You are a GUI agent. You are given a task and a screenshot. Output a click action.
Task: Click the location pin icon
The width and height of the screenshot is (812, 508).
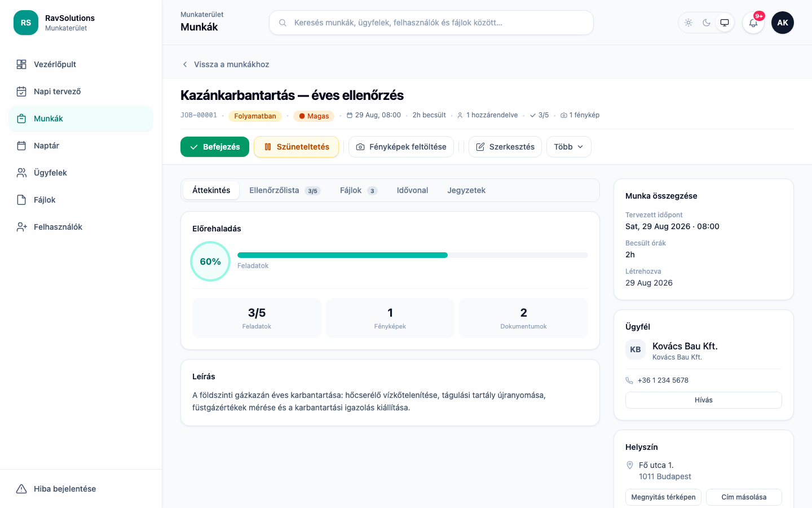pos(630,465)
